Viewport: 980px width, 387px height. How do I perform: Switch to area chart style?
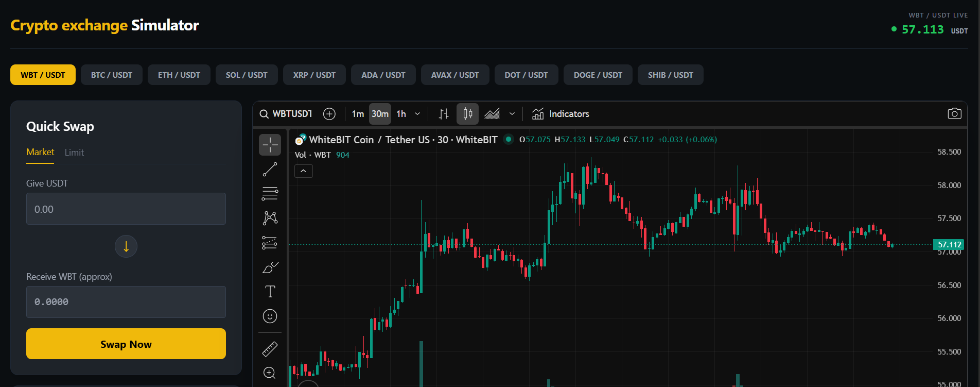492,114
